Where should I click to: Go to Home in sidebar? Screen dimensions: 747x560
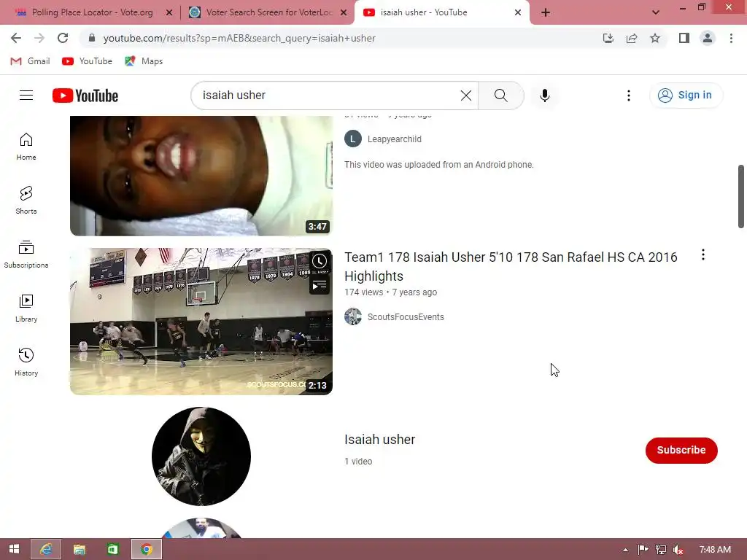26,147
